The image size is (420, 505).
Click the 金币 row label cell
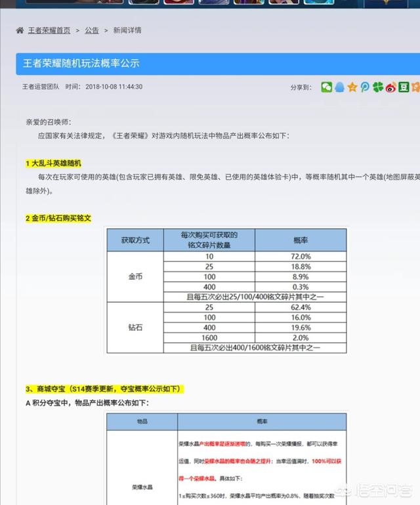(x=135, y=276)
